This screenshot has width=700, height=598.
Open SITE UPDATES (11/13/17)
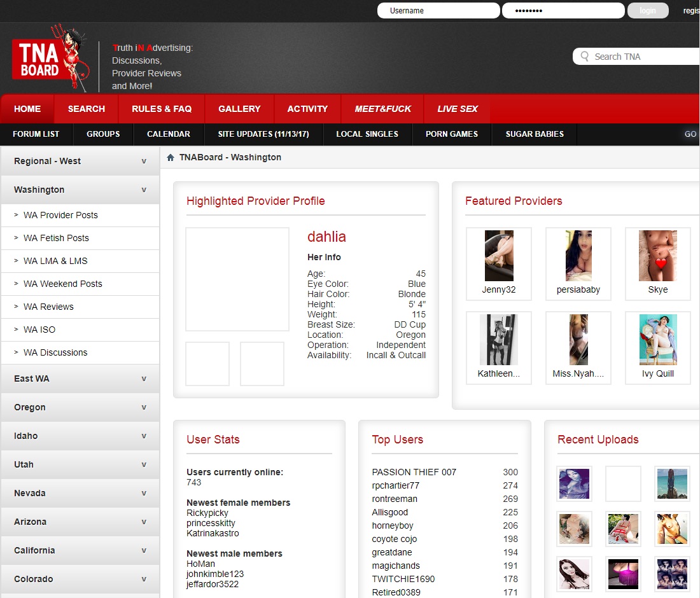pyautogui.click(x=263, y=134)
